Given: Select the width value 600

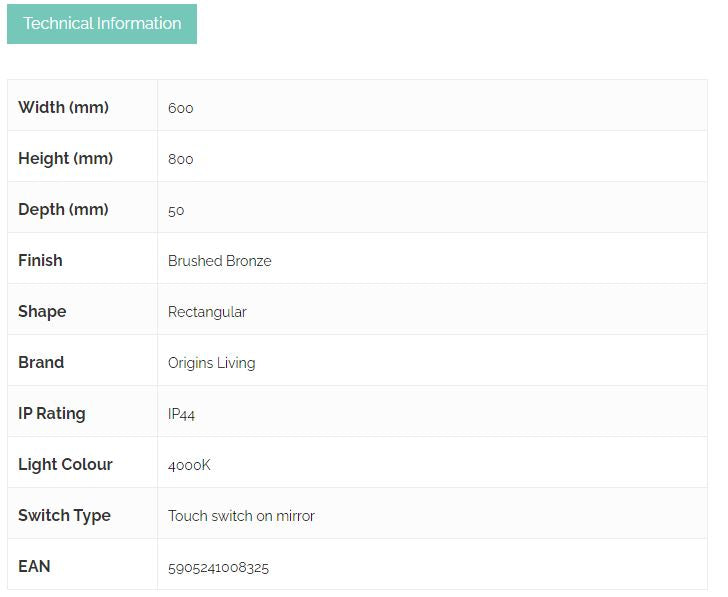Looking at the screenshot, I should tap(181, 108).
